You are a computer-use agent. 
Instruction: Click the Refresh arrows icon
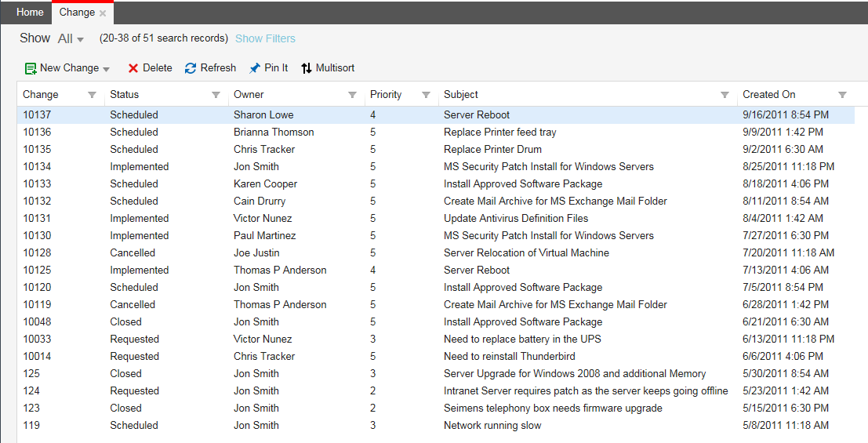pos(191,69)
